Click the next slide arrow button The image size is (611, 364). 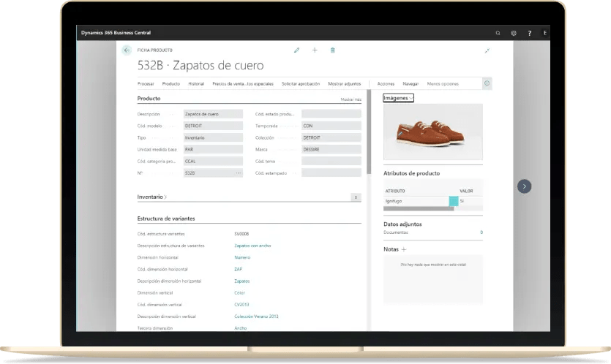(524, 186)
